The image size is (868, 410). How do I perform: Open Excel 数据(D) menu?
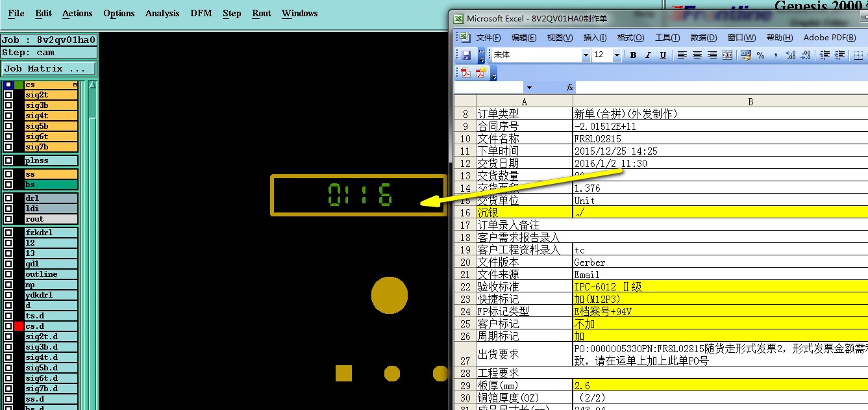coord(704,38)
